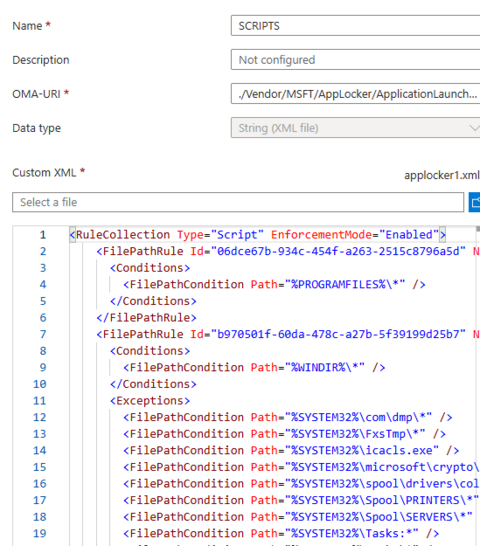Click the Name field containing SCRIPTS

[355, 26]
